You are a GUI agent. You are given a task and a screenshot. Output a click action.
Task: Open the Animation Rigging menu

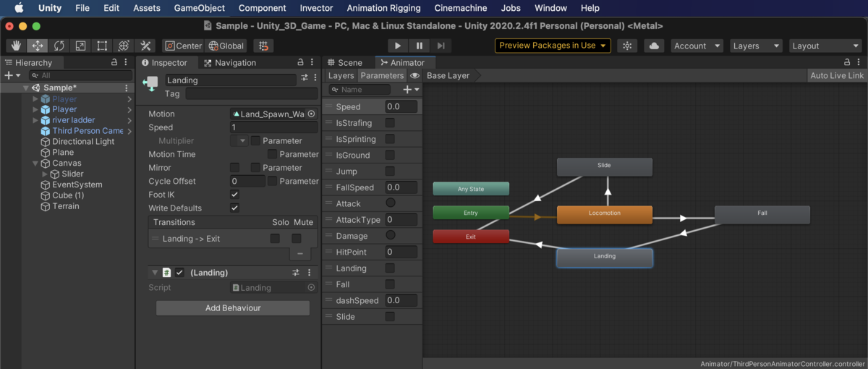[x=383, y=8]
